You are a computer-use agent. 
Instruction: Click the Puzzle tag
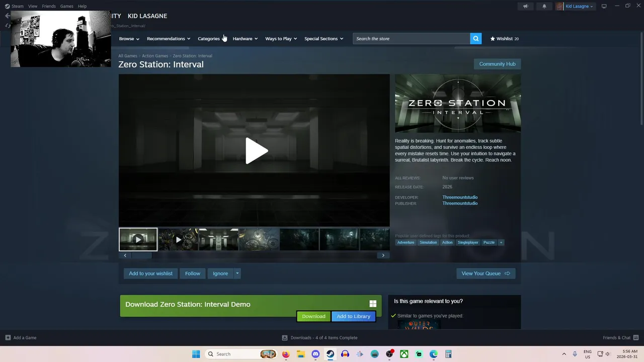[x=489, y=242]
